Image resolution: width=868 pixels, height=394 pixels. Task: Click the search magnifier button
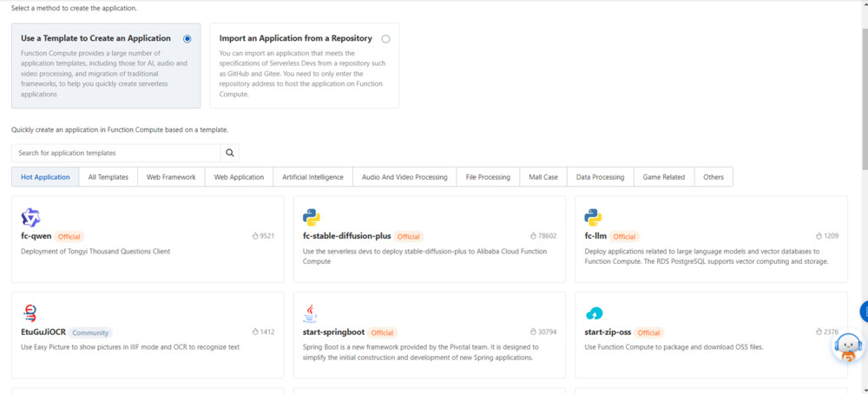230,153
